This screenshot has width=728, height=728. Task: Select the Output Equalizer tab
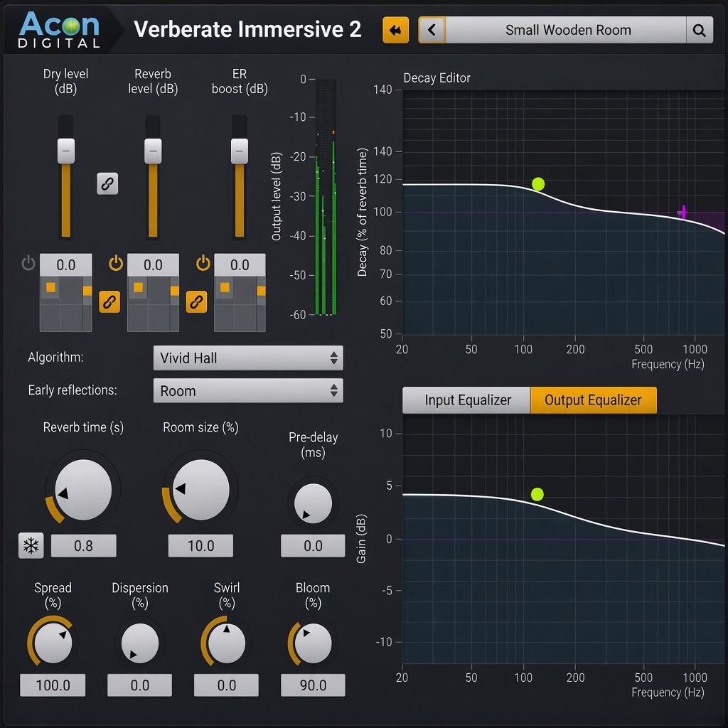coord(594,400)
